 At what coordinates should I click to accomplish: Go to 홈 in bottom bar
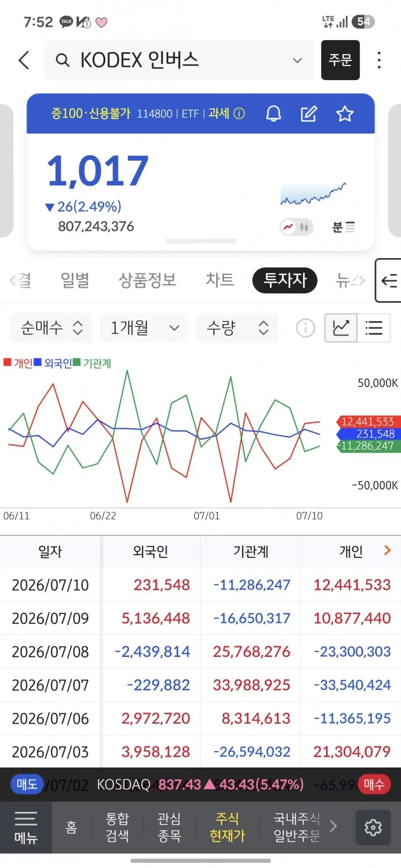coord(72,827)
